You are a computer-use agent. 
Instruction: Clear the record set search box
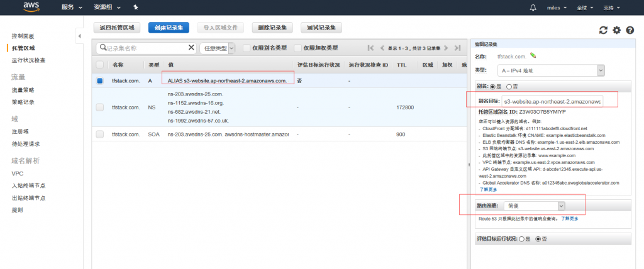point(191,48)
